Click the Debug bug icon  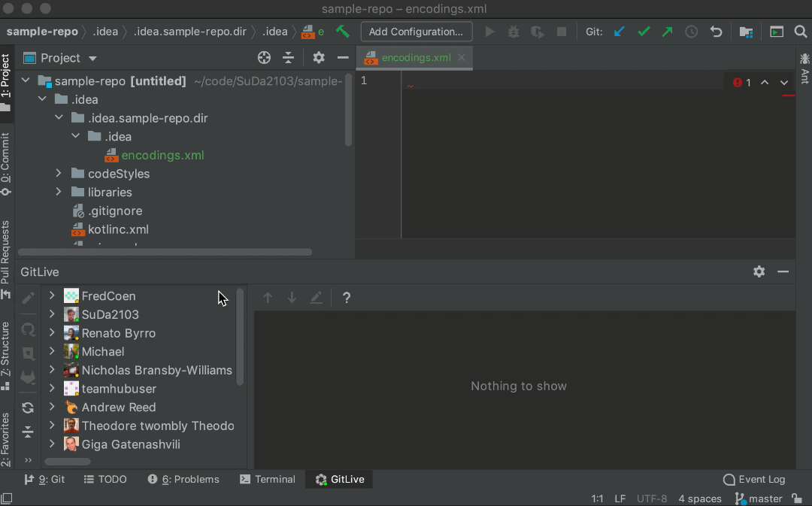(x=514, y=32)
